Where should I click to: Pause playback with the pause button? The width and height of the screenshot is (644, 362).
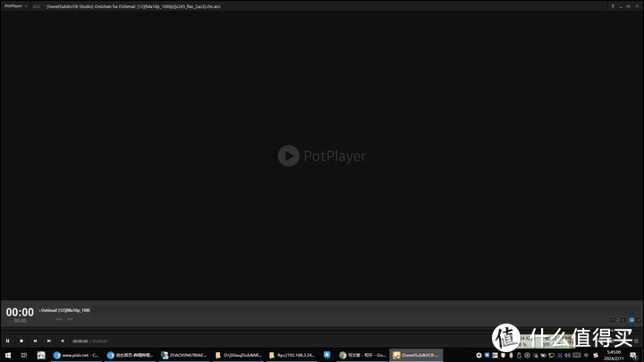click(8, 341)
